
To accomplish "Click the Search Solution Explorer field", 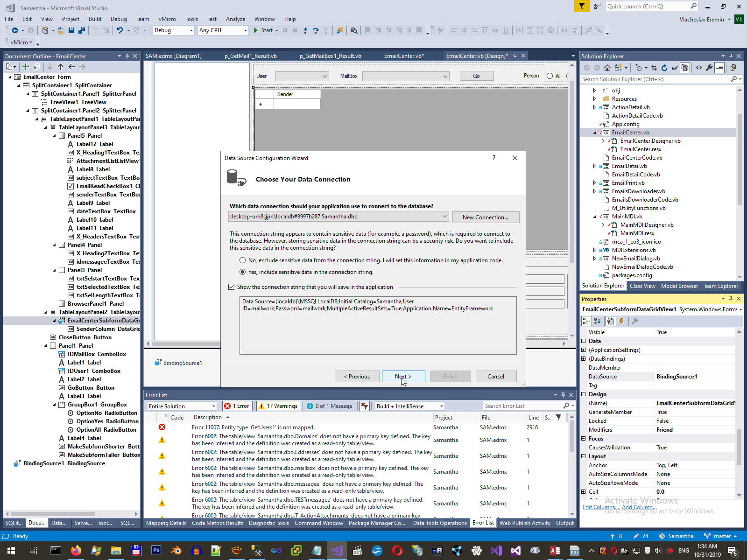I will (655, 79).
